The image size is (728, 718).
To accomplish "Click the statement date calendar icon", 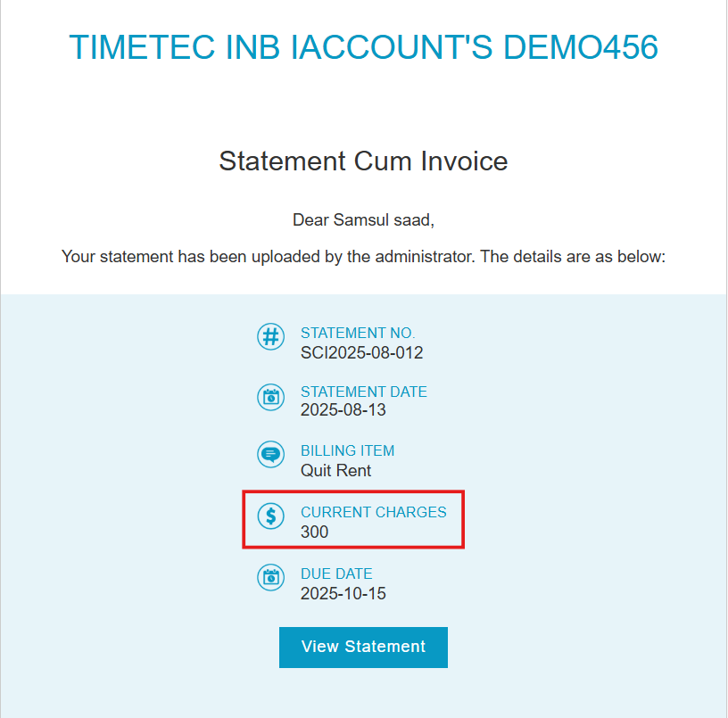I will click(270, 397).
